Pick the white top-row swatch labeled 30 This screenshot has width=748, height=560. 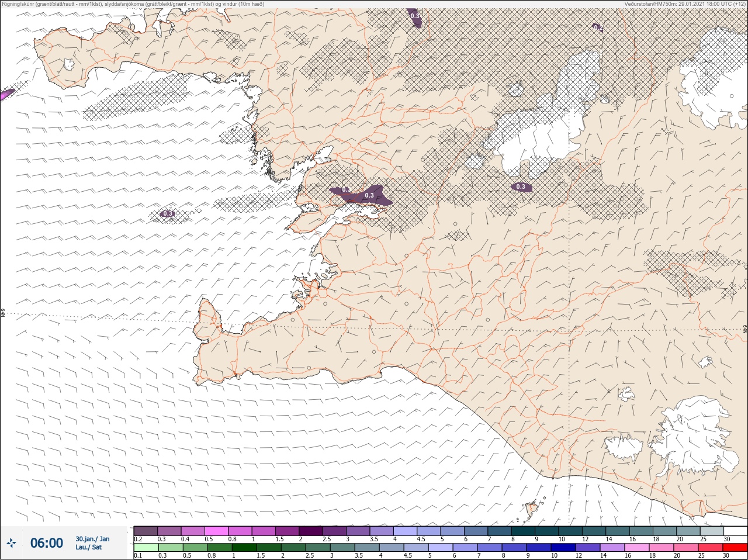click(x=735, y=531)
